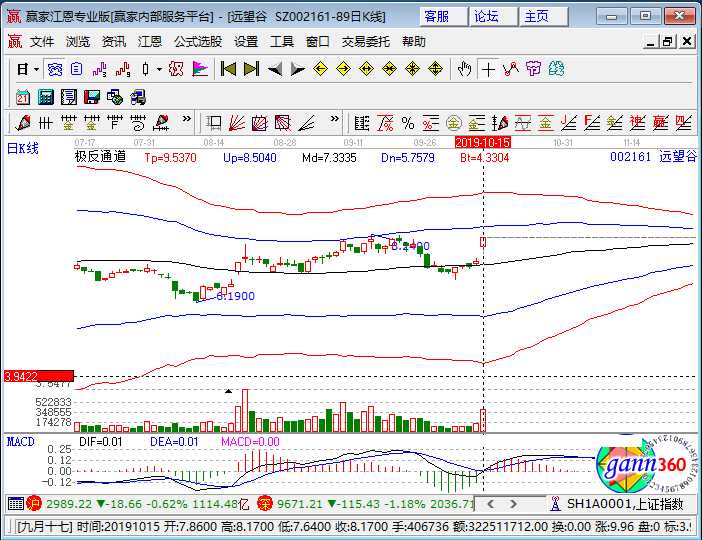Viewport: 702px width, 540px height.
Task: Click the calendar icon in second toolbar
Action: point(23,96)
